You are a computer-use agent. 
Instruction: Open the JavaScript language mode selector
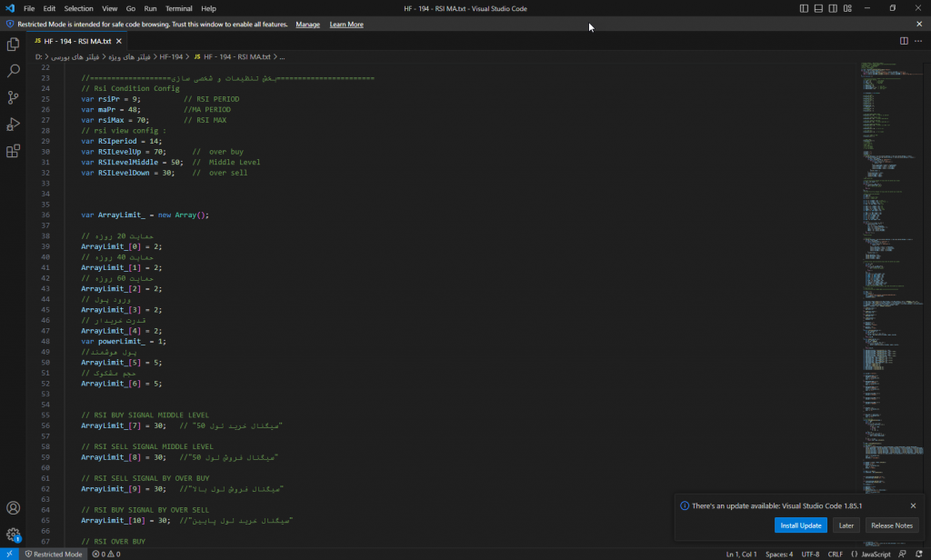[x=875, y=554]
